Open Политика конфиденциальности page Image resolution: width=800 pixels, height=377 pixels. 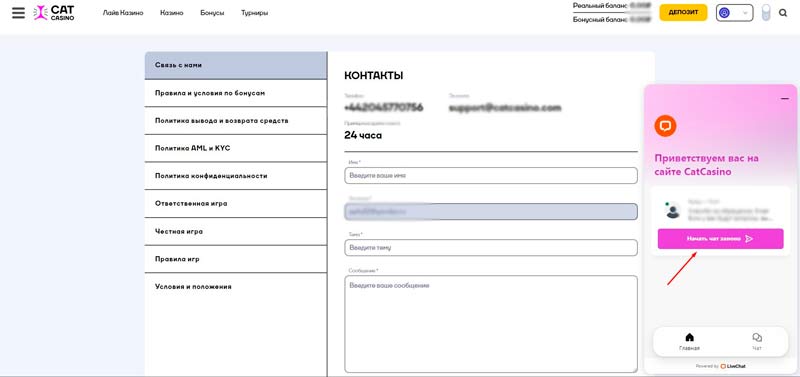(x=236, y=176)
